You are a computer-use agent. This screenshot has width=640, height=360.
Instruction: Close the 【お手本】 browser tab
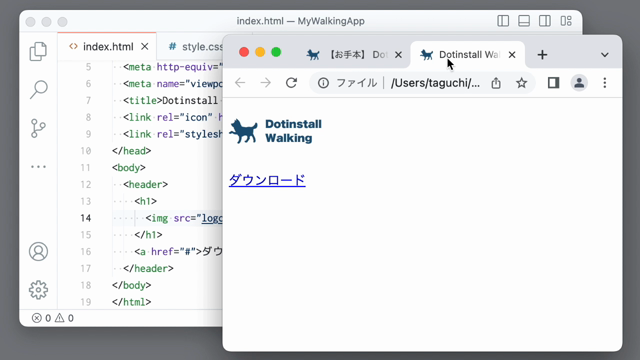(398, 55)
